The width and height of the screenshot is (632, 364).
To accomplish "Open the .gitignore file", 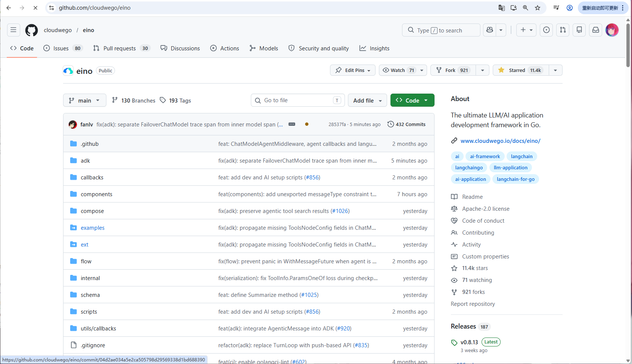I will click(93, 345).
